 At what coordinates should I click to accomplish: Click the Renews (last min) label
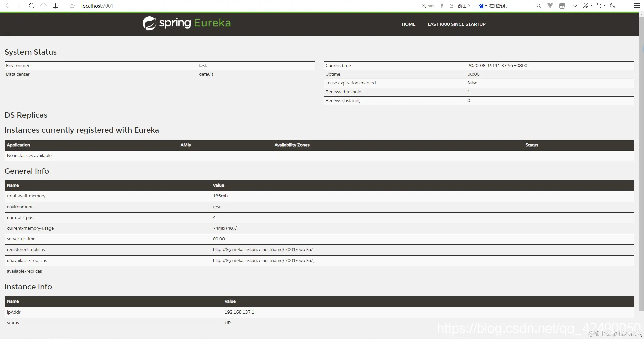pos(343,100)
